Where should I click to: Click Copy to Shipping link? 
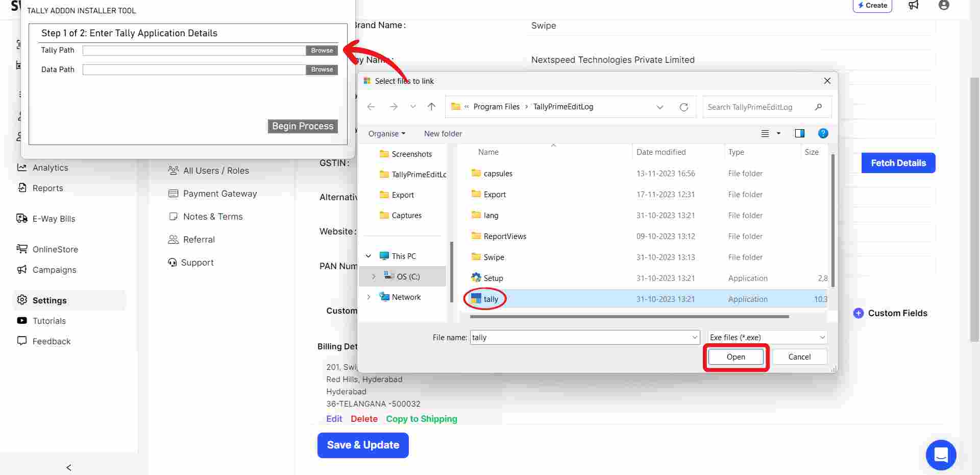click(422, 419)
